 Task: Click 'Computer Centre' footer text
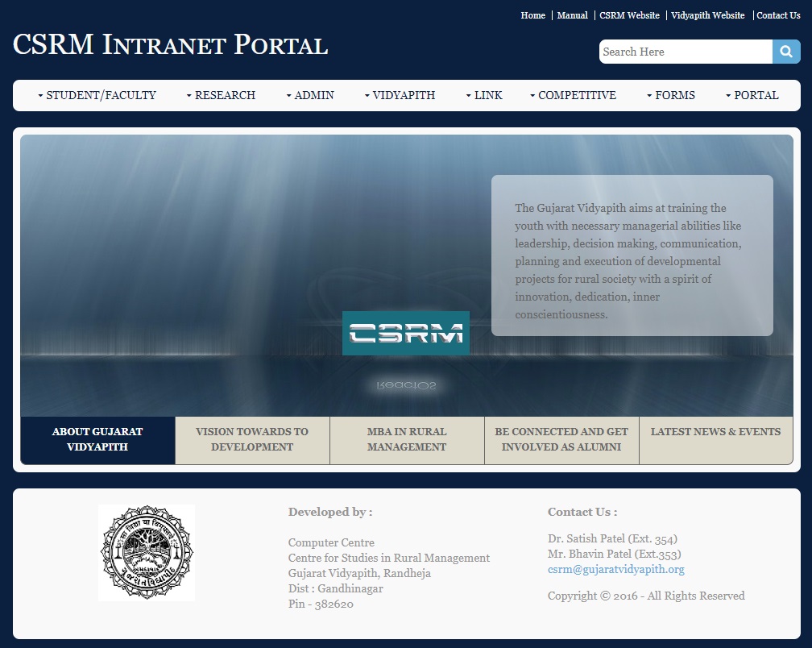click(331, 543)
